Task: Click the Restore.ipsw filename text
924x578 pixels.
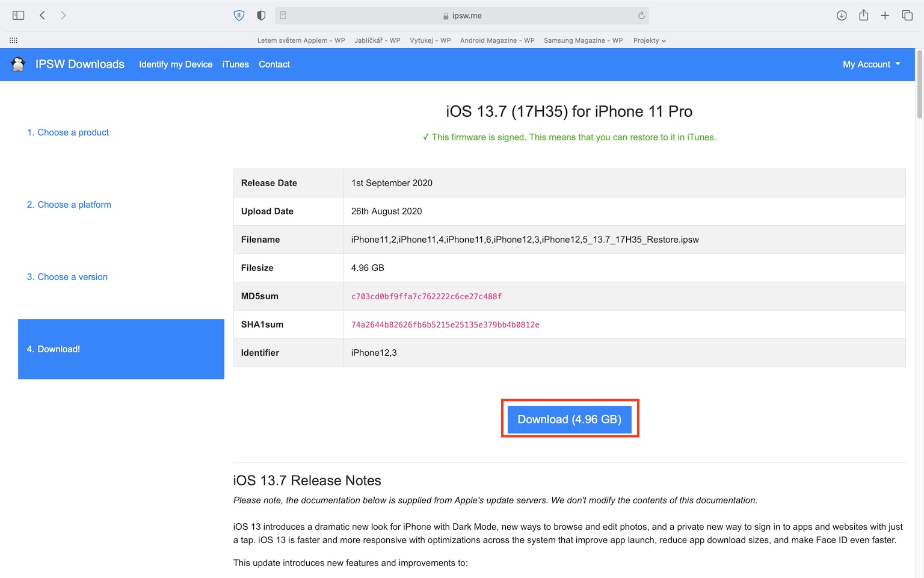Action: (x=525, y=240)
